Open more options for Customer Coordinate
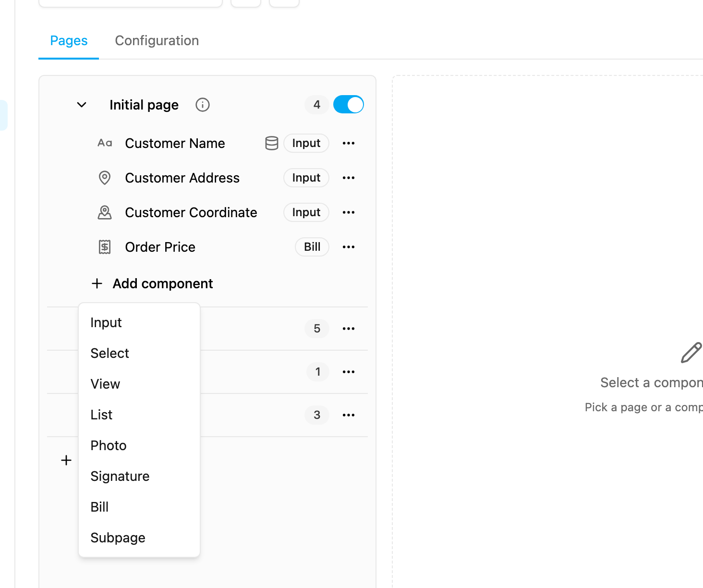This screenshot has width=703, height=588. (349, 212)
